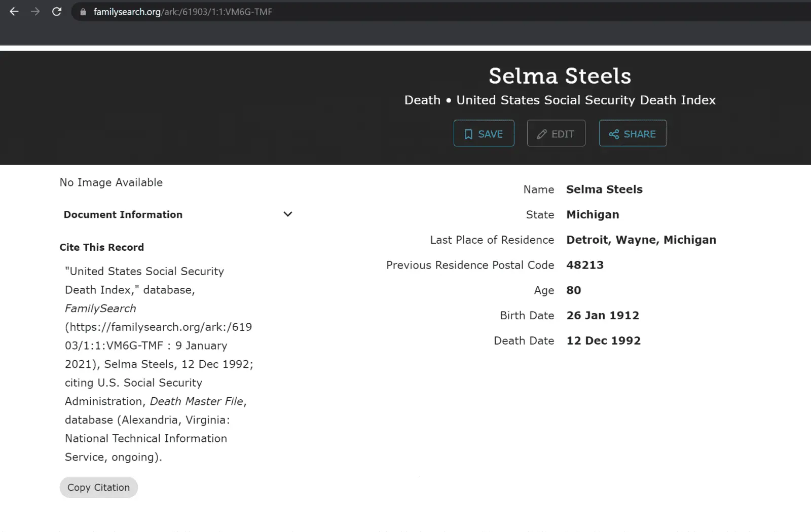
Task: Click the Document Information section label
Action: 123,214
